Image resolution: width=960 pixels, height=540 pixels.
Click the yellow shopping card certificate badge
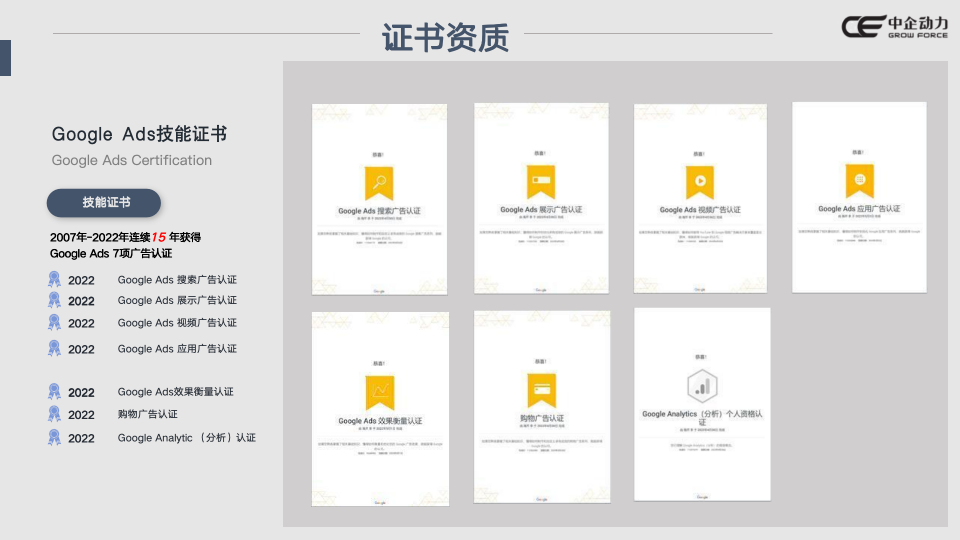pyautogui.click(x=542, y=390)
